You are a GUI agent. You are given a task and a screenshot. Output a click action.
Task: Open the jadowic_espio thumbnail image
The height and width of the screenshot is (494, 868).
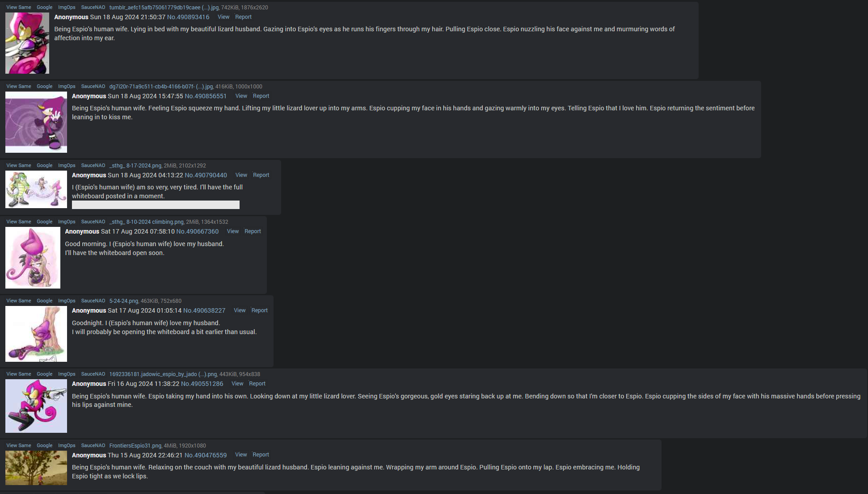[x=36, y=406]
